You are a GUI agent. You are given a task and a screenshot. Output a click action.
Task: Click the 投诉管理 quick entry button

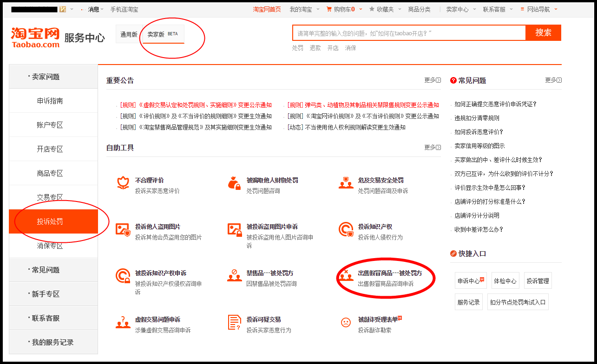pyautogui.click(x=538, y=280)
